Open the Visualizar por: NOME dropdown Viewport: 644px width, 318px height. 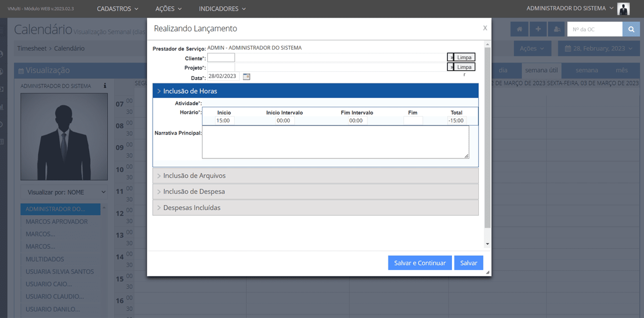point(65,192)
